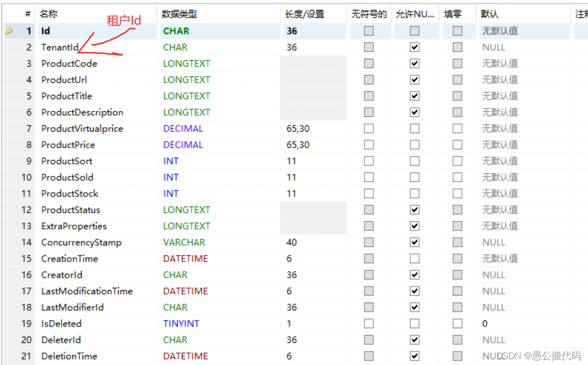The width and height of the screenshot is (588, 365).
Task: Select the ProductTitle column name
Action: (x=66, y=96)
